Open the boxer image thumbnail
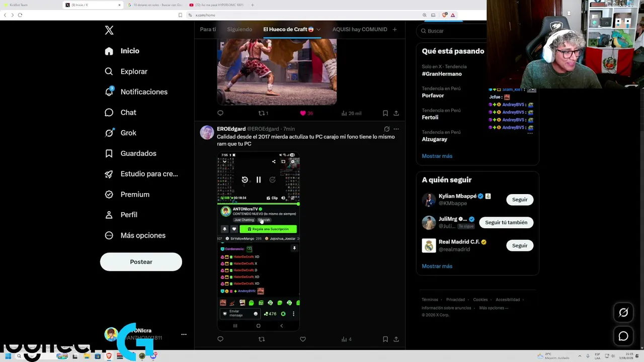644x362 pixels. click(277, 72)
